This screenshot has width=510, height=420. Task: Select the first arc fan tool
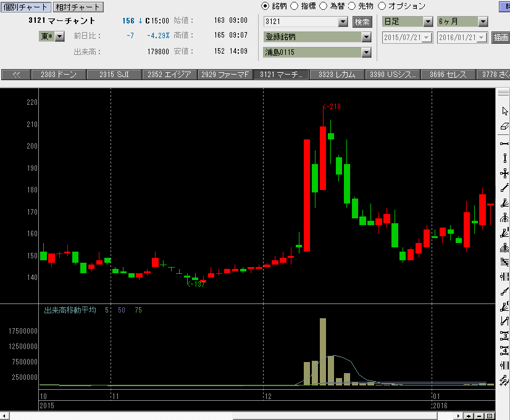pos(504,218)
